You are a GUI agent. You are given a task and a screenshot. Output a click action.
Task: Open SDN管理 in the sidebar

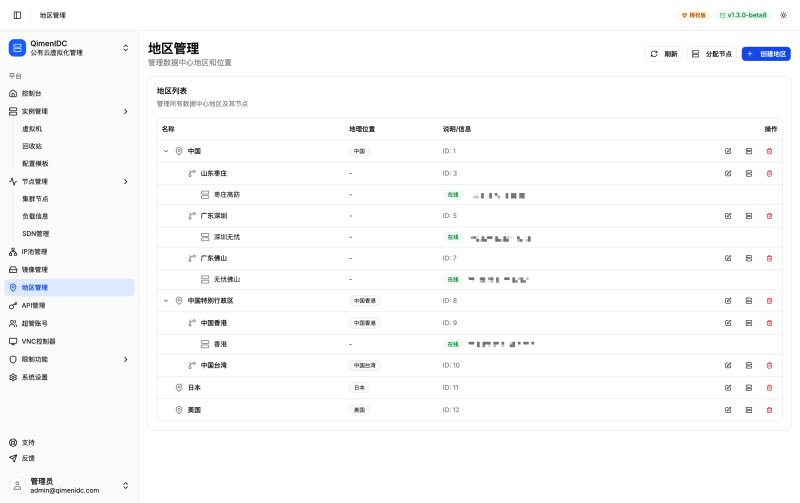[x=36, y=234]
